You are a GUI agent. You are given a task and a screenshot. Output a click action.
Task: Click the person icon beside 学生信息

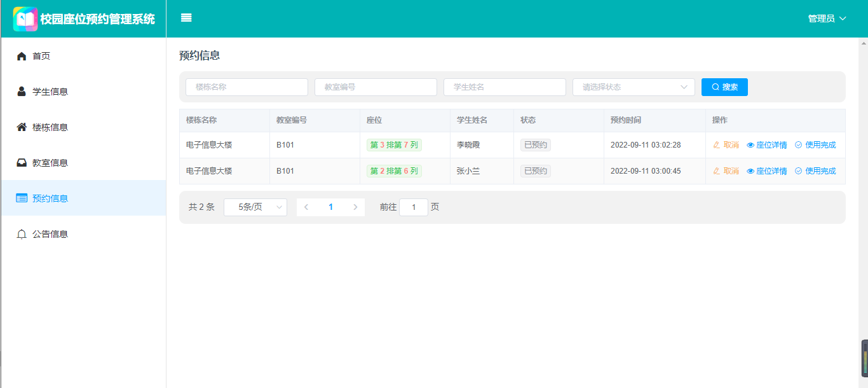click(x=22, y=92)
